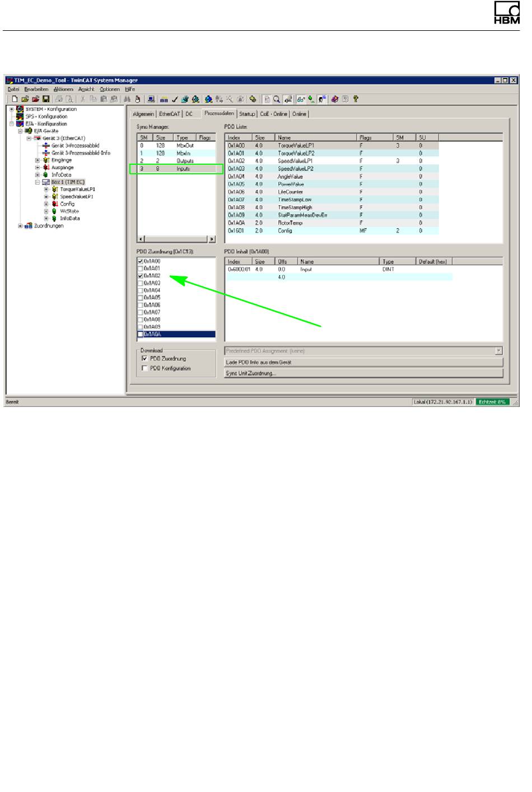Image resolution: width=532 pixels, height=792 pixels.
Task: Open the Predefined PDO Assignment dropdown
Action: 498,351
